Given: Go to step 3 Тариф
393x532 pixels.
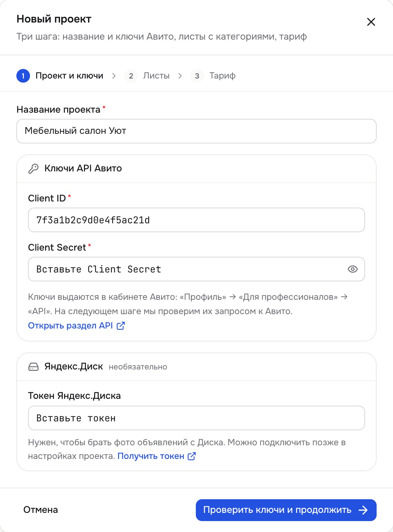Looking at the screenshot, I should [213, 76].
